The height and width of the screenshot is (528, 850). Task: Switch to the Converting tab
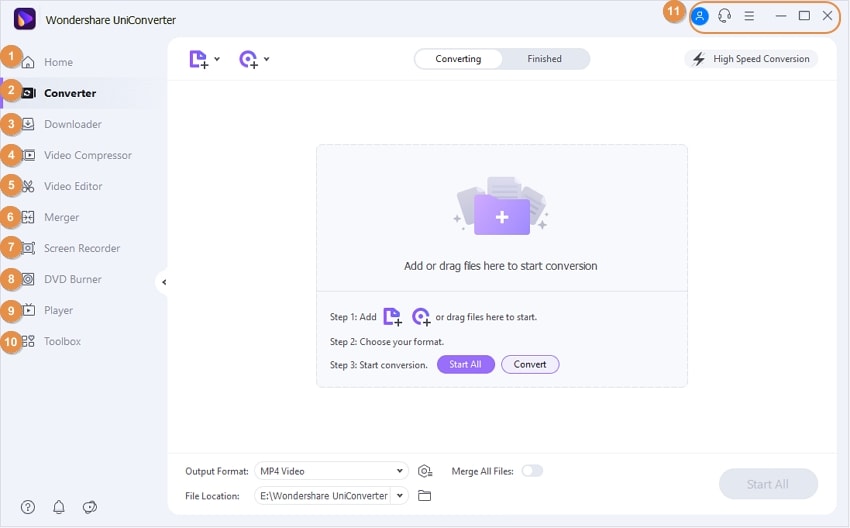pyautogui.click(x=458, y=59)
